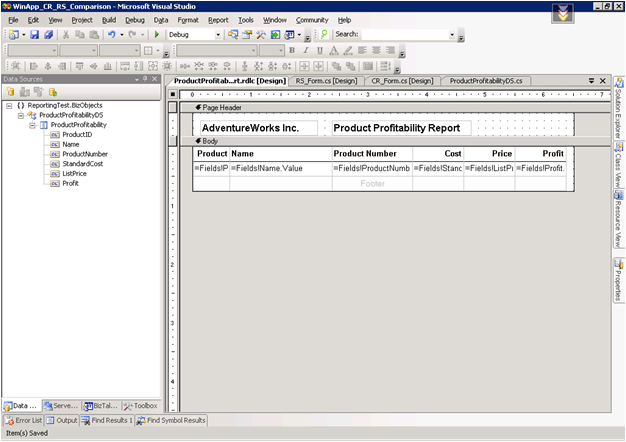Open the Toolbox via the hammer-wrench icon
Image resolution: width=626 pixels, height=442 pixels.
[x=261, y=35]
